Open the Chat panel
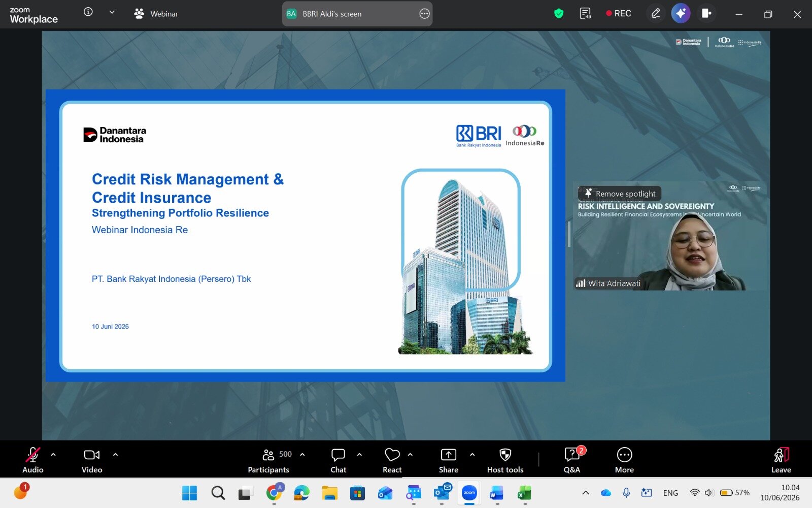This screenshot has width=812, height=508. (339, 460)
